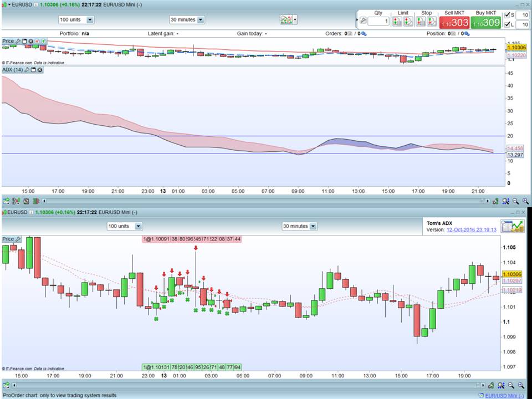This screenshot has height=399, width=532.
Task: Open the lower chart's Price wrench settings
Action: (x=18, y=239)
